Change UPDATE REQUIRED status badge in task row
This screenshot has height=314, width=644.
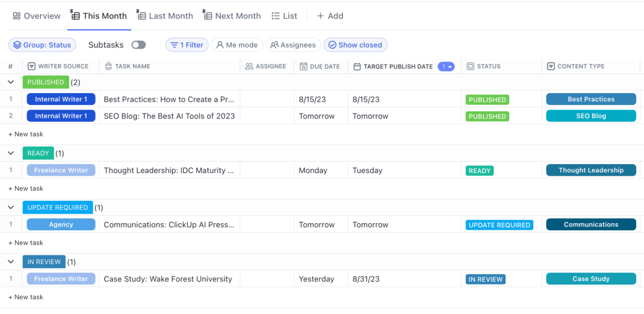(x=499, y=225)
